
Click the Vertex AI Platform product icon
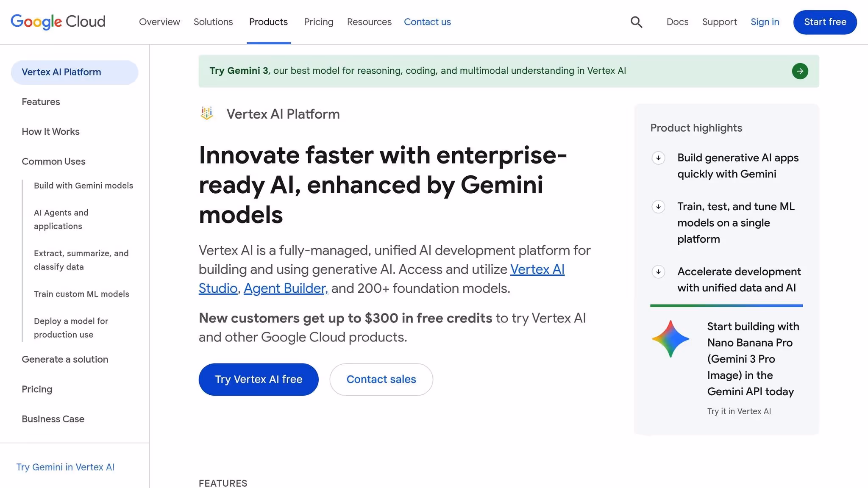tap(207, 113)
